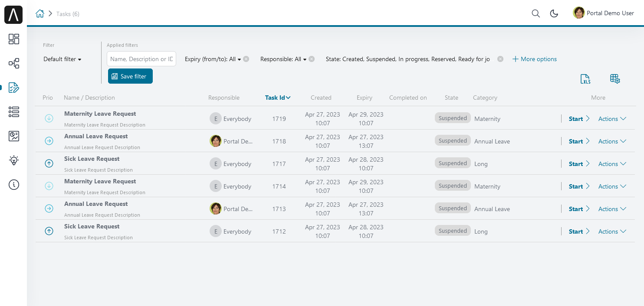The height and width of the screenshot is (306, 644).
Task: Start Sick Leave task 1717
Action: (x=579, y=164)
